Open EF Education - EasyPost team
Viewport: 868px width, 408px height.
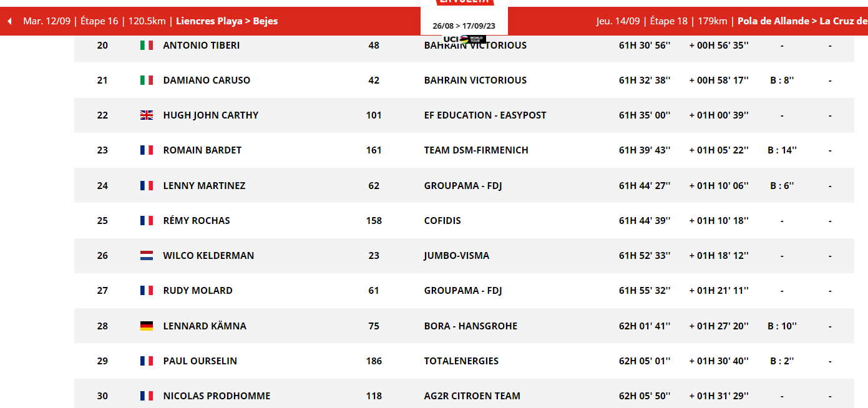[485, 115]
